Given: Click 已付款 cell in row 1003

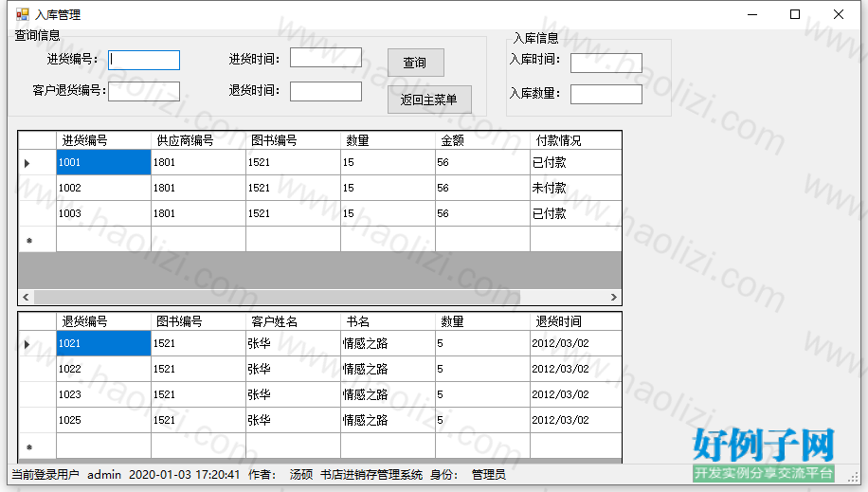Looking at the screenshot, I should tap(576, 213).
